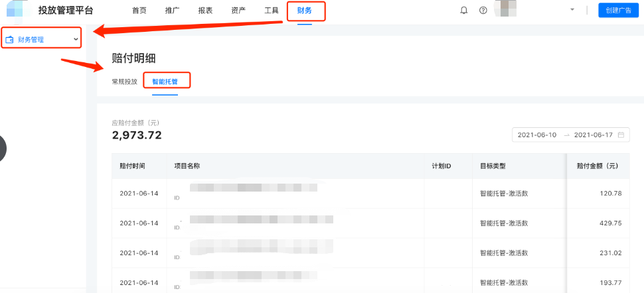
Task: Collapse the 财务管理 sidebar chevron
Action: (x=76, y=39)
